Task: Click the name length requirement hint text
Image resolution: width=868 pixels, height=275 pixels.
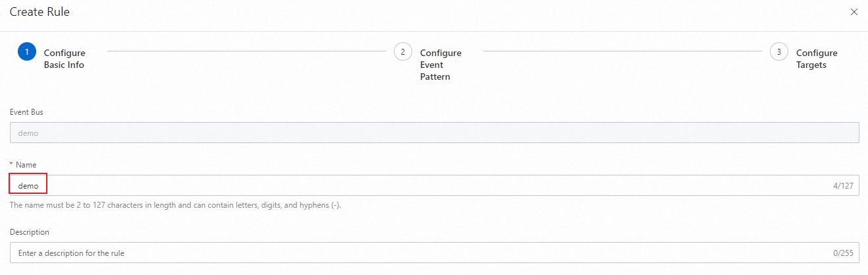Action: (x=175, y=205)
